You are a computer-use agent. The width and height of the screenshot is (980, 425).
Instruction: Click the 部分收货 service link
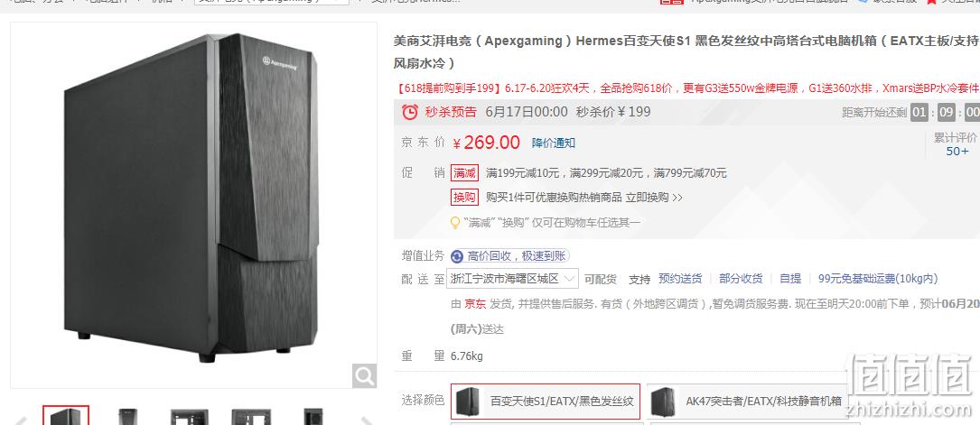741,279
